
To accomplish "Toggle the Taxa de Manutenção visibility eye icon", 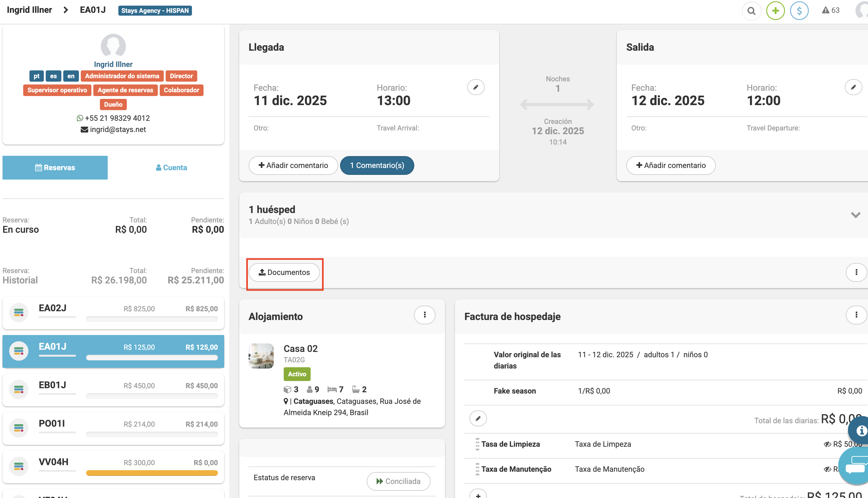I will (827, 469).
